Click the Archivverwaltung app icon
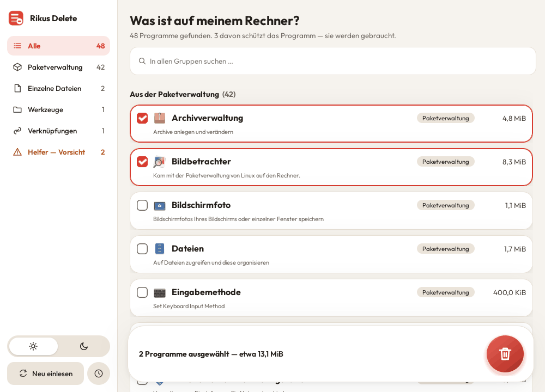This screenshot has width=545, height=392. pos(160,118)
